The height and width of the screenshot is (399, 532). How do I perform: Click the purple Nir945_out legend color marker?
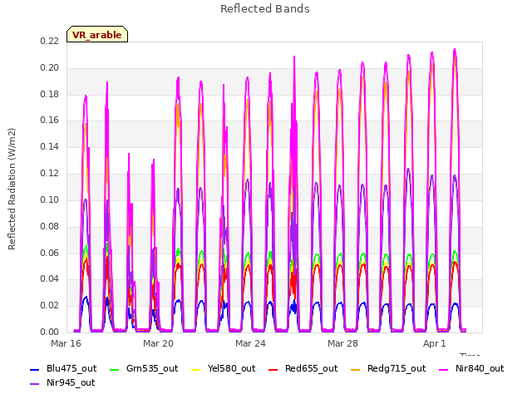tap(35, 384)
